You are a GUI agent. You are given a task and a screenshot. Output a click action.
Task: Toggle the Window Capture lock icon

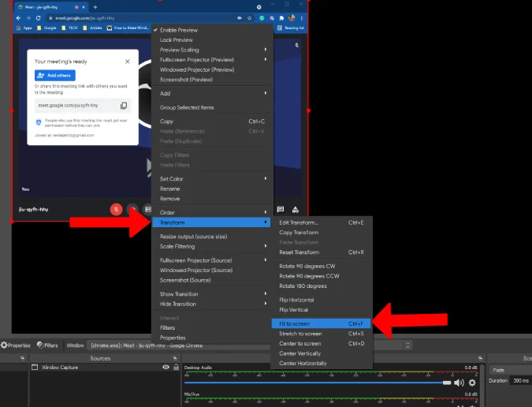(176, 367)
